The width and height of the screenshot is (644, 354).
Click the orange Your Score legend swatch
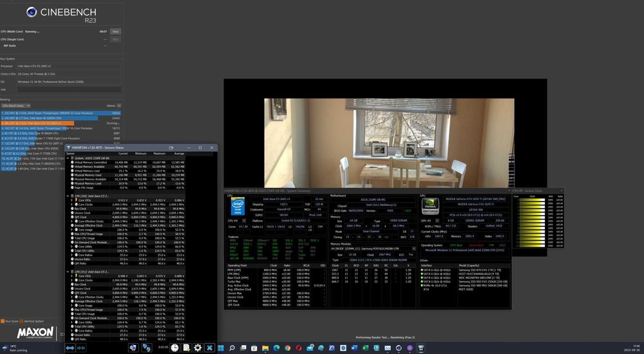coord(3,321)
